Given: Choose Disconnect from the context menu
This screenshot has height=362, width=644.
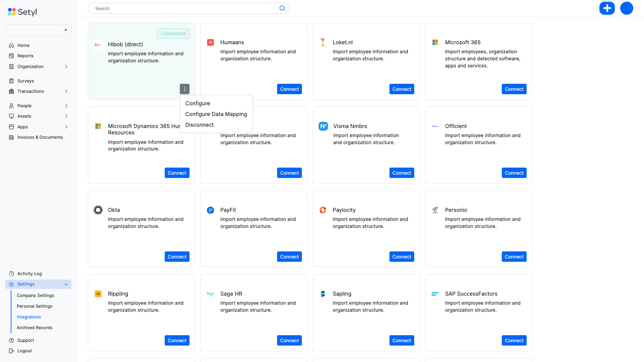Looking at the screenshot, I should pyautogui.click(x=199, y=125).
